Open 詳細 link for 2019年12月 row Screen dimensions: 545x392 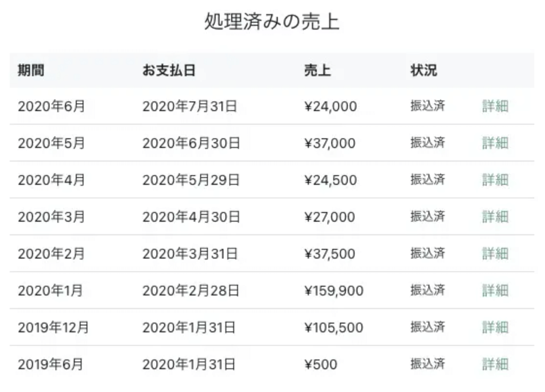tap(495, 327)
